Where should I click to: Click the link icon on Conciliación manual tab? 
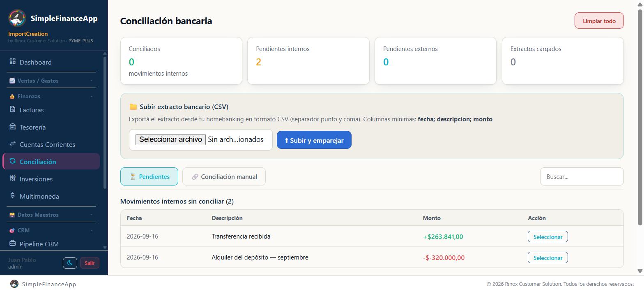coord(195,176)
